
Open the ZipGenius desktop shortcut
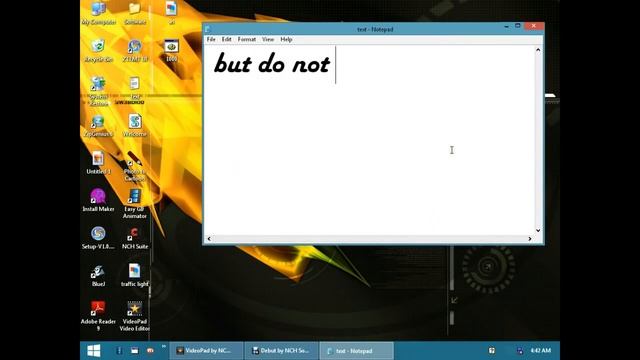click(x=98, y=125)
